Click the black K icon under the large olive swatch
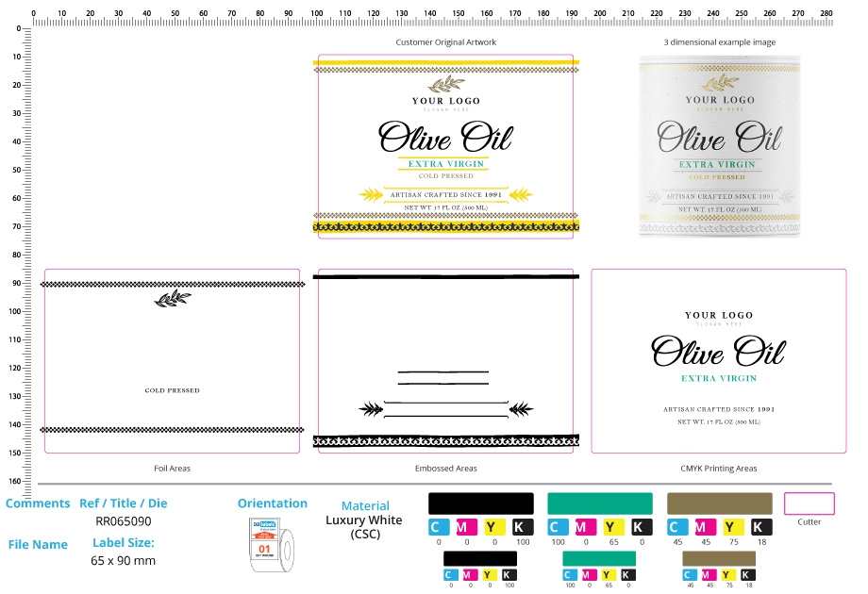Image resolution: width=868 pixels, height=594 pixels. (760, 527)
